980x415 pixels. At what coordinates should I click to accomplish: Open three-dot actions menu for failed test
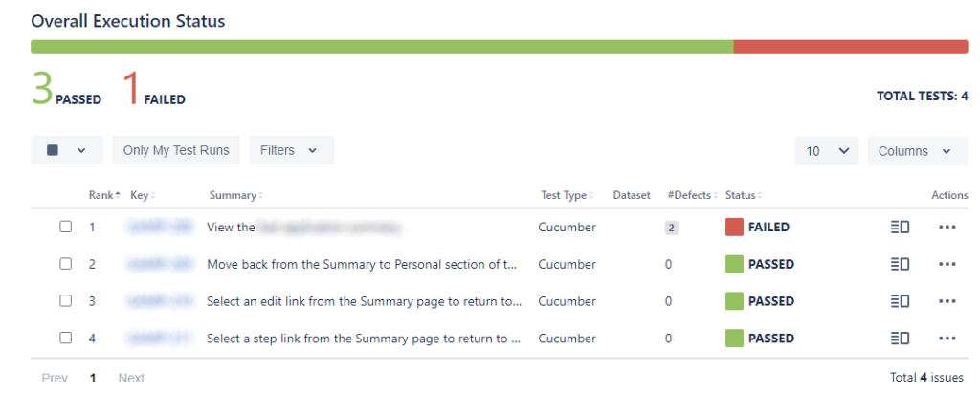pyautogui.click(x=947, y=228)
